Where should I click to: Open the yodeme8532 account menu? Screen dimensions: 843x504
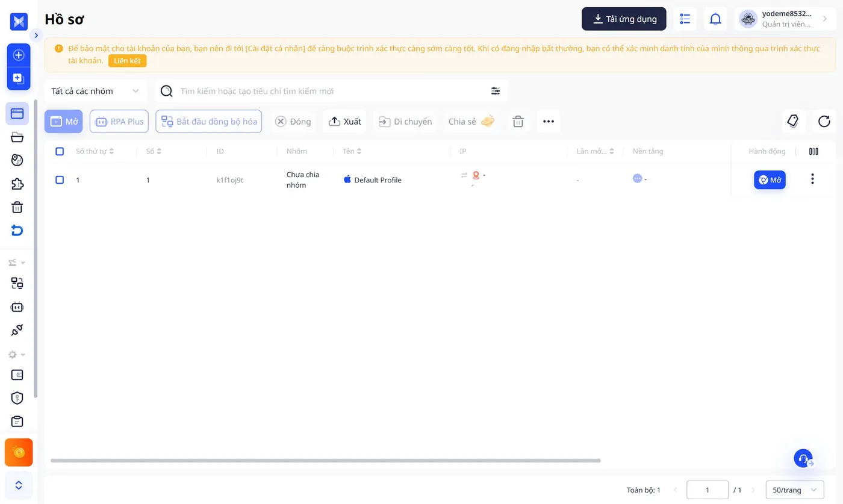[785, 19]
